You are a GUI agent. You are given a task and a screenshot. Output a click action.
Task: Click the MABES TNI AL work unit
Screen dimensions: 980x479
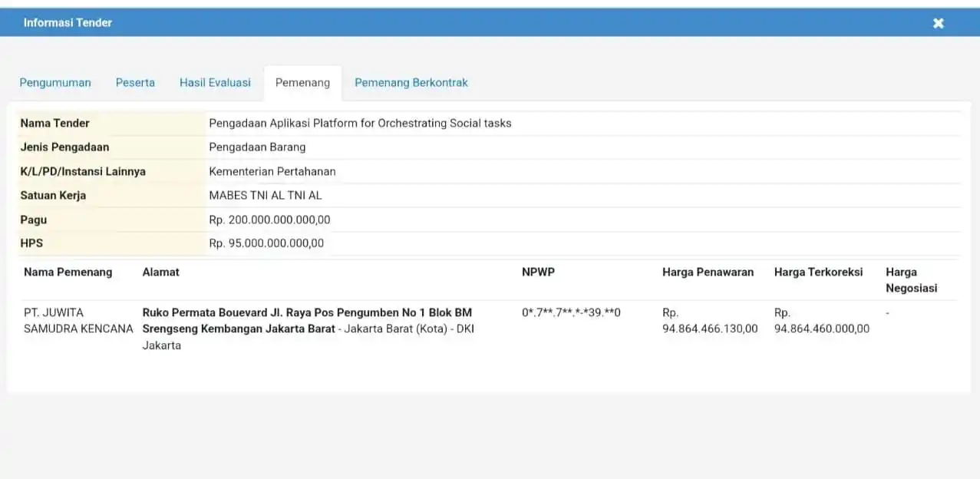tap(265, 196)
